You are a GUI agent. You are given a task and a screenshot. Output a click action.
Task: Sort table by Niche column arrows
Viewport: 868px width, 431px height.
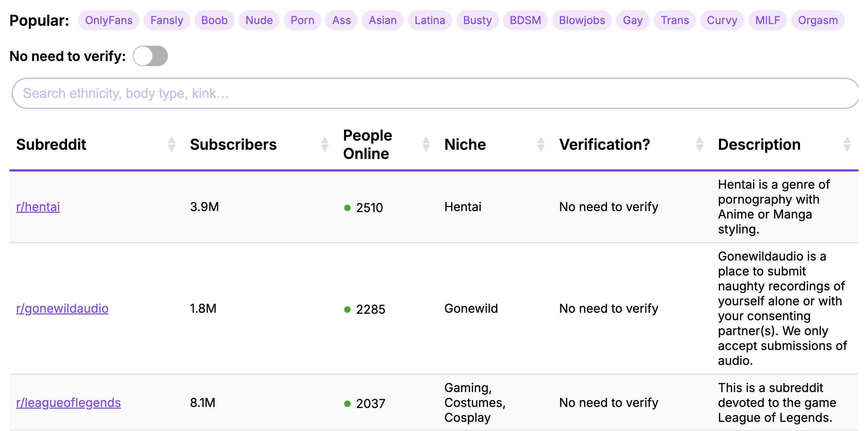541,144
